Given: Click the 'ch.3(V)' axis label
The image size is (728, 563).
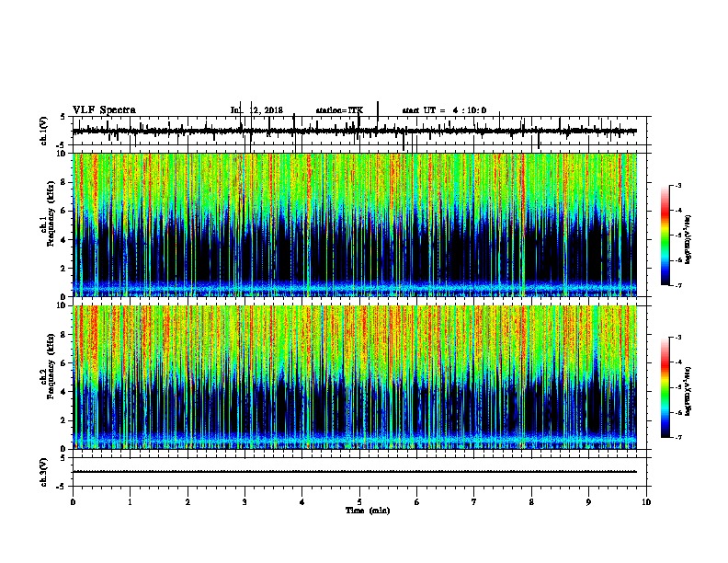Looking at the screenshot, I should tap(44, 472).
